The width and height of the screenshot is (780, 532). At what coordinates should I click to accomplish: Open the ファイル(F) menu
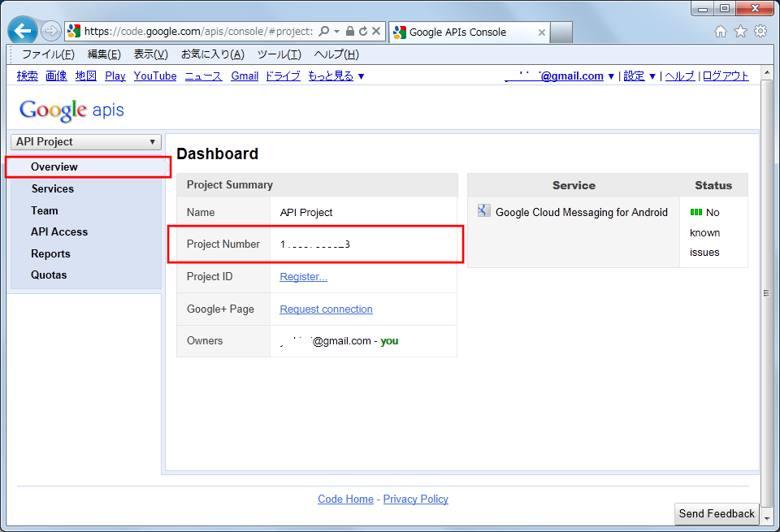pos(48,54)
